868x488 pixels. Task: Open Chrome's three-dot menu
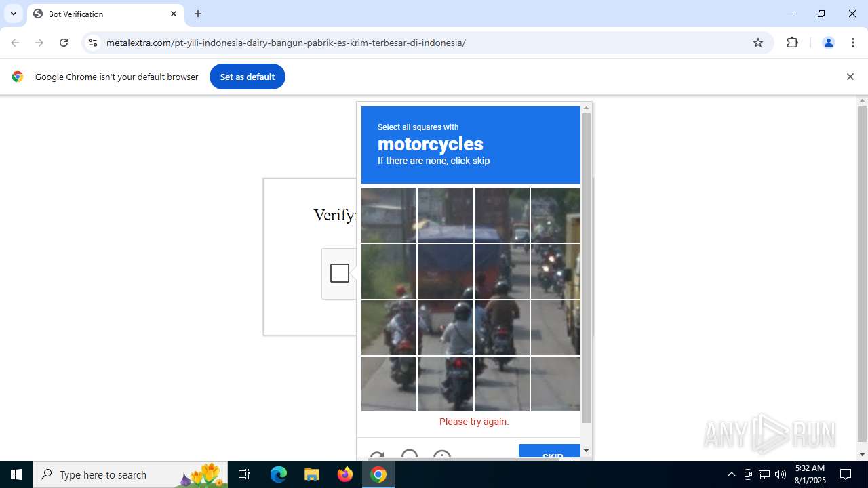point(852,43)
